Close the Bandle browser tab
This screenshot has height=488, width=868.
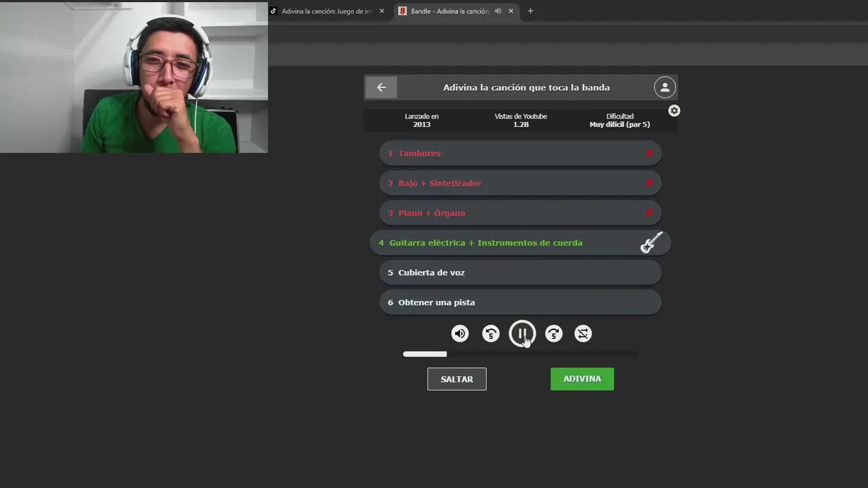click(511, 11)
